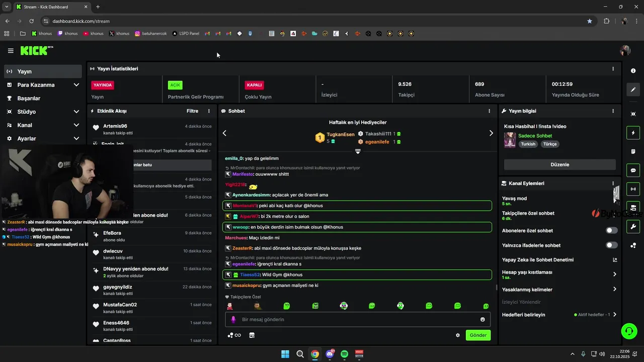The image size is (644, 362).
Task: Select the wrench icon in the right sidebar
Action: [x=633, y=226]
